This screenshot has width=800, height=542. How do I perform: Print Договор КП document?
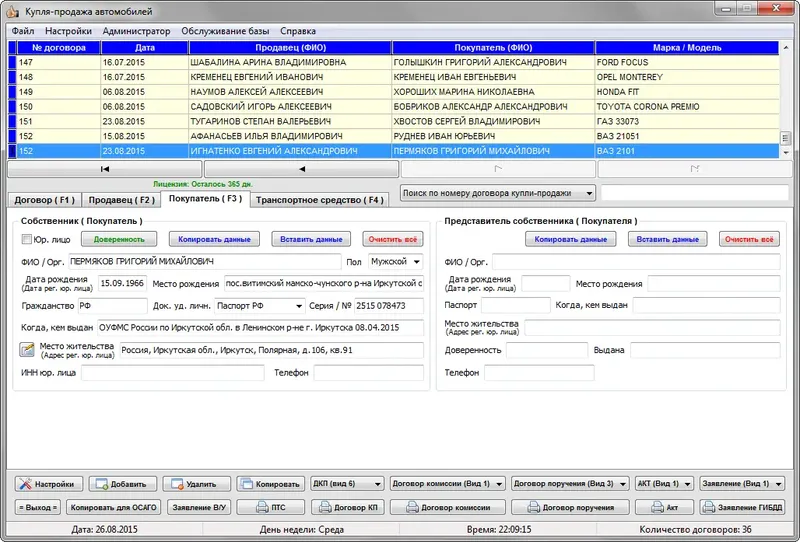click(348, 507)
